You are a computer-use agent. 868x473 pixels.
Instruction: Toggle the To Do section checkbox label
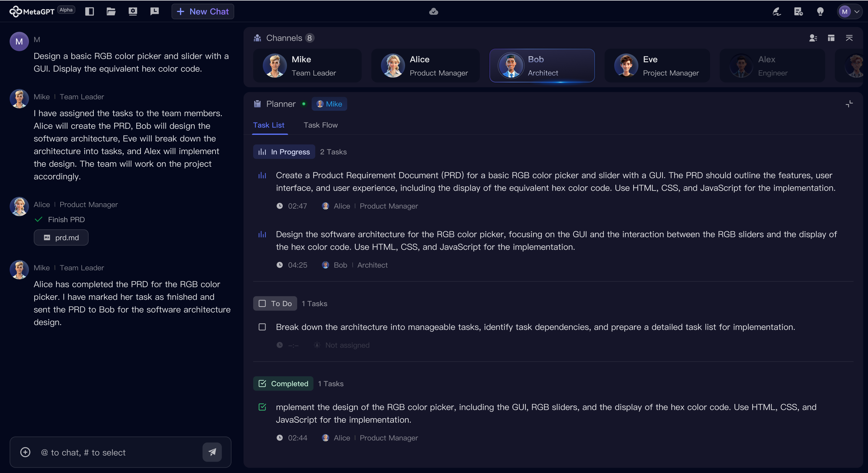point(275,303)
